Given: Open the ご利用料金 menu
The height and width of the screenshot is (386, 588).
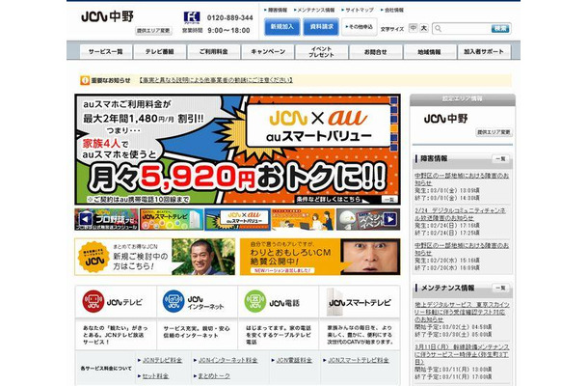Looking at the screenshot, I should click(x=214, y=52).
